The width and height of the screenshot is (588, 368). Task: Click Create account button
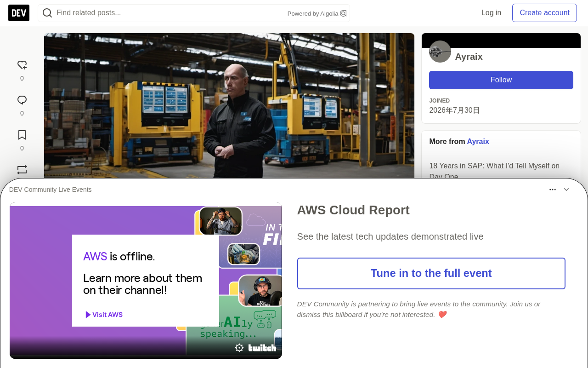pyautogui.click(x=544, y=13)
